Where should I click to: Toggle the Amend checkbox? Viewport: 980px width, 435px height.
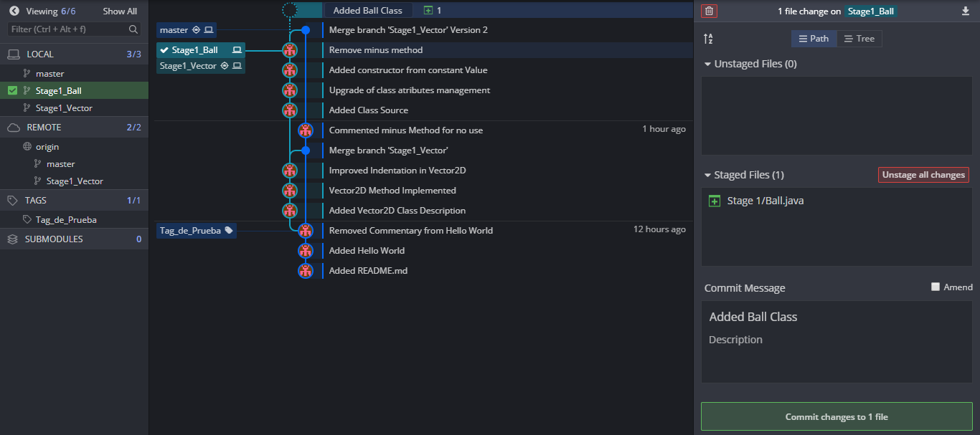click(x=935, y=287)
